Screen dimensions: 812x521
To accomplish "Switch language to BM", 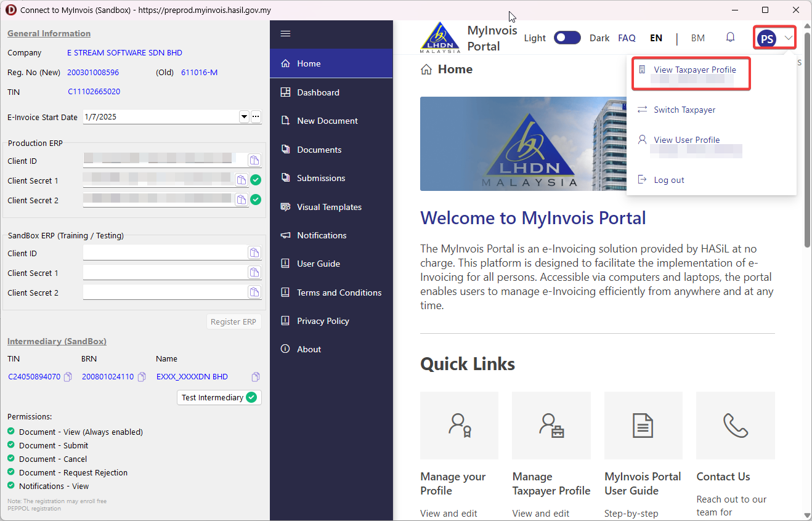I will point(697,38).
